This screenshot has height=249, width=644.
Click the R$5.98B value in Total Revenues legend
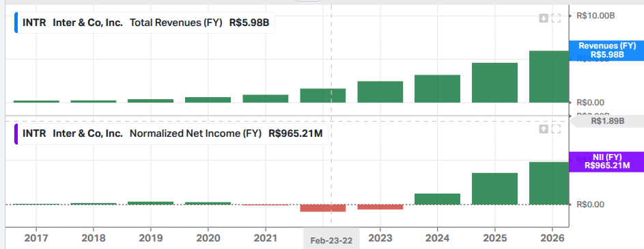tap(249, 23)
